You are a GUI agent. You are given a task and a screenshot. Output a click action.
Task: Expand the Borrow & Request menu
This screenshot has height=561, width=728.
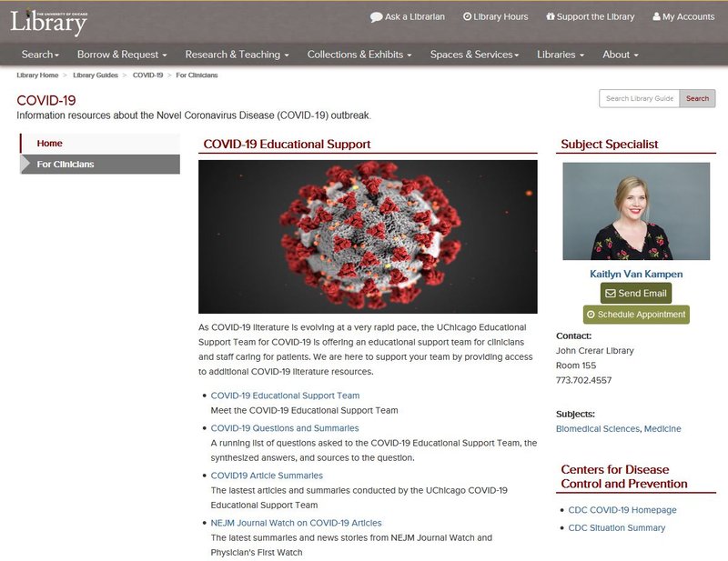122,55
